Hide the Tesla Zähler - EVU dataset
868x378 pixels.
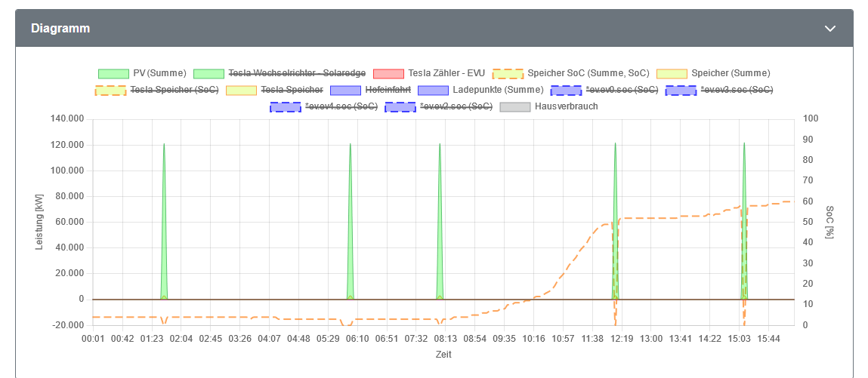tap(446, 73)
